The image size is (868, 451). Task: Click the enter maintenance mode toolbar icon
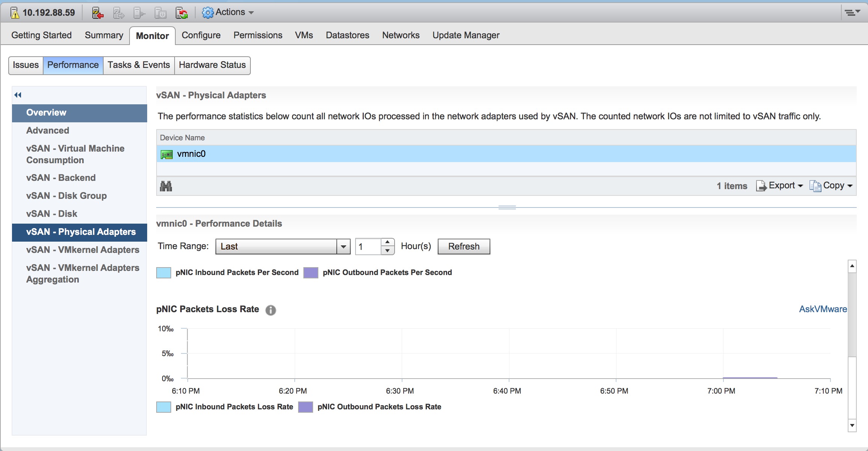[x=98, y=13]
